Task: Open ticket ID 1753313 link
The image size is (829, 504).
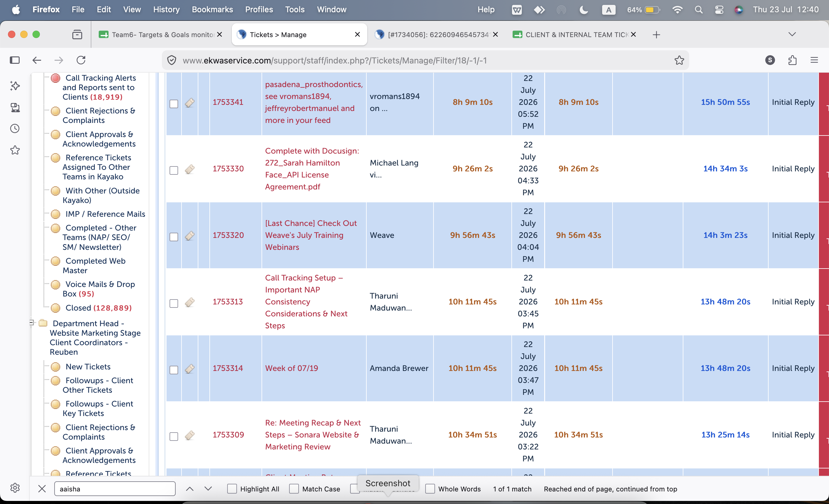Action: (x=228, y=302)
